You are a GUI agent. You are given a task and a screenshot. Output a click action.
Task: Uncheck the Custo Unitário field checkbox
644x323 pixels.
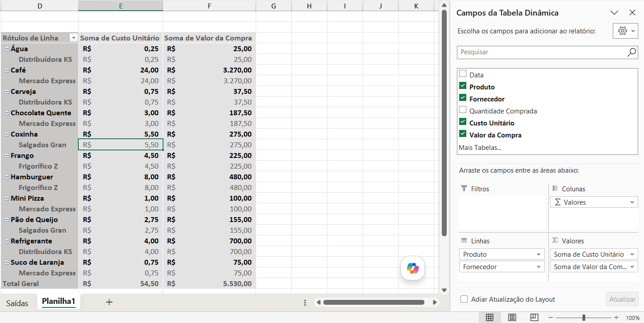(x=463, y=122)
